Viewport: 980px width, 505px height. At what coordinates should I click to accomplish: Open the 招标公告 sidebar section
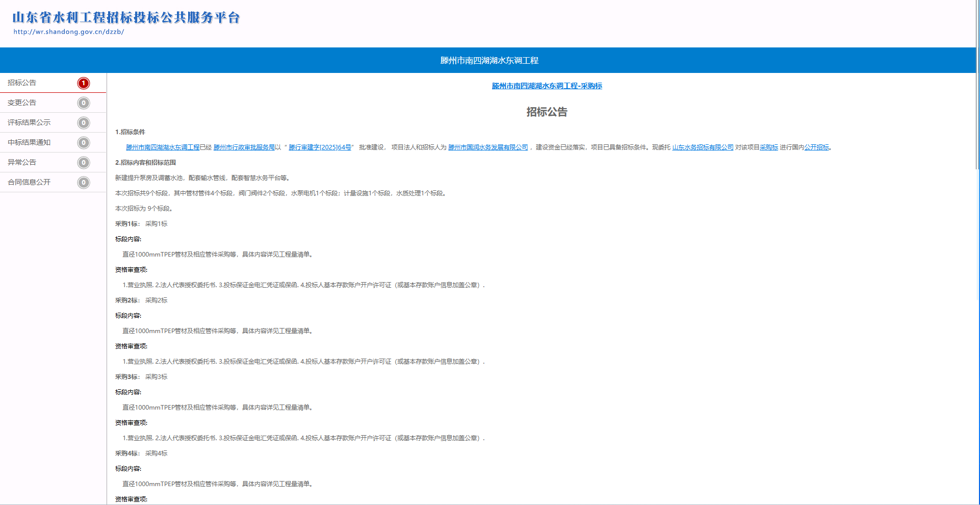coord(21,83)
